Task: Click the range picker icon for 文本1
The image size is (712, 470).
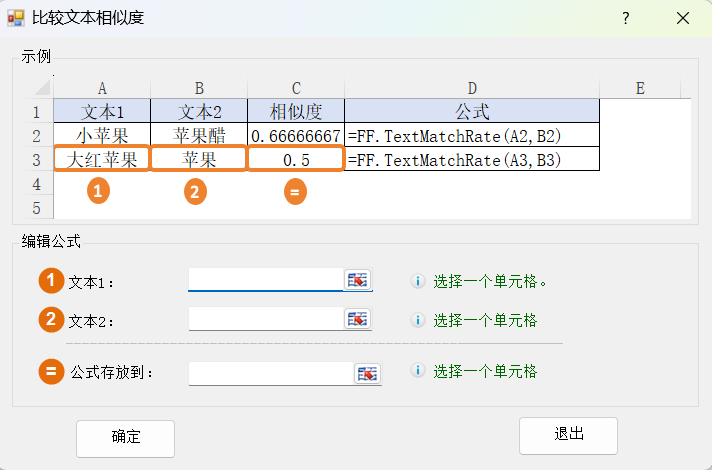Action: [358, 280]
